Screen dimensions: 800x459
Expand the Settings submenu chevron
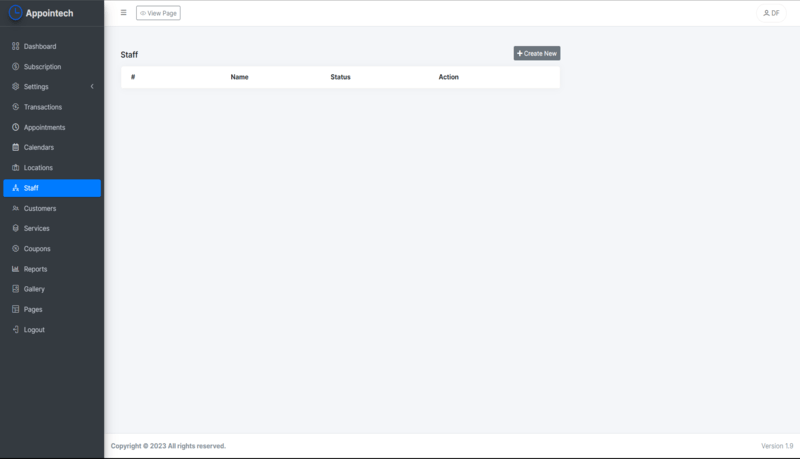(x=92, y=87)
